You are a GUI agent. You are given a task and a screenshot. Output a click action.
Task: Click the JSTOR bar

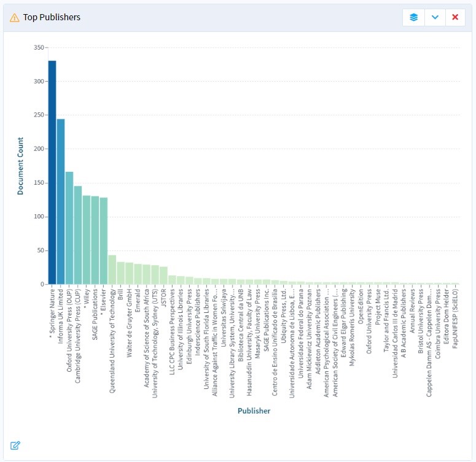163,275
